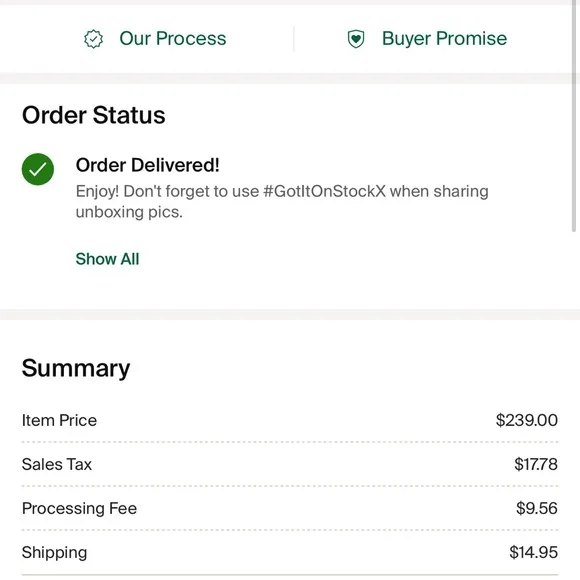Click the green Order Delivered checkmark icon
This screenshot has height=580, width=580.
(x=38, y=169)
